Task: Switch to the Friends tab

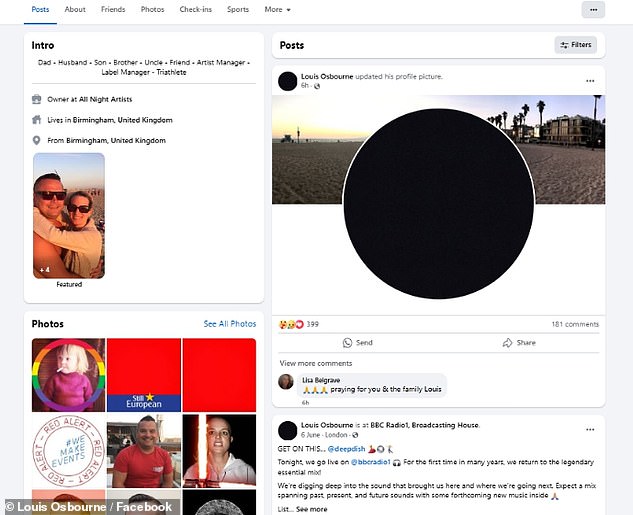Action: 113,9
